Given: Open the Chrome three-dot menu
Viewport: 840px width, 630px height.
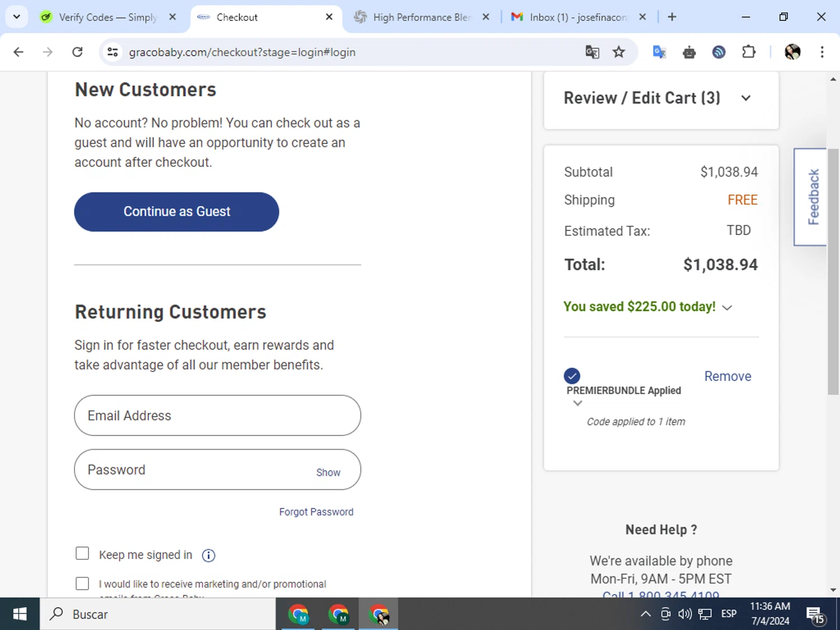Looking at the screenshot, I should [x=822, y=52].
